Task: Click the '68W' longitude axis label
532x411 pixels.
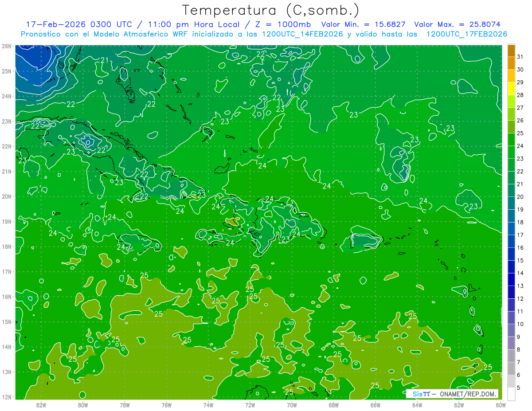Action: [x=333, y=404]
